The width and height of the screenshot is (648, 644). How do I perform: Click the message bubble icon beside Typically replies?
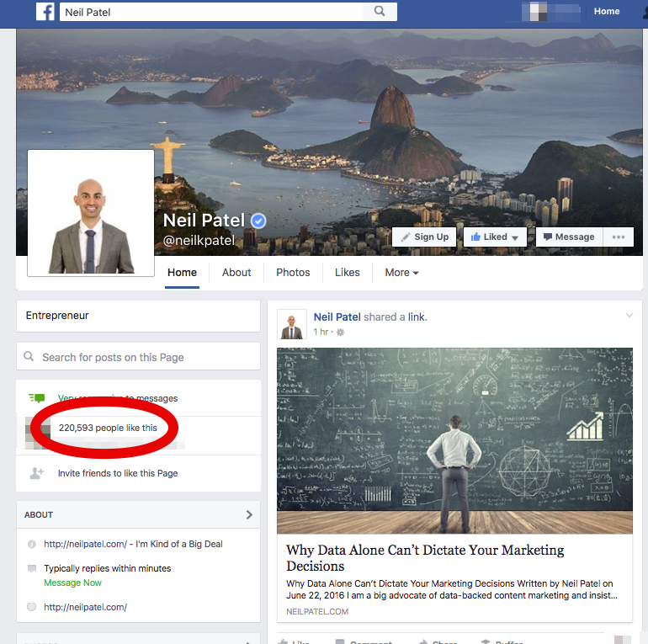[x=31, y=568]
